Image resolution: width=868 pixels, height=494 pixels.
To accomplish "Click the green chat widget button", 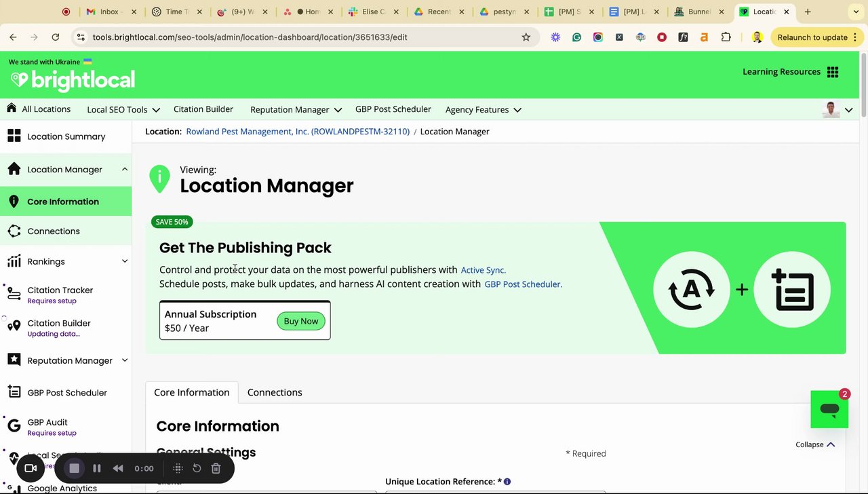I will pos(829,409).
